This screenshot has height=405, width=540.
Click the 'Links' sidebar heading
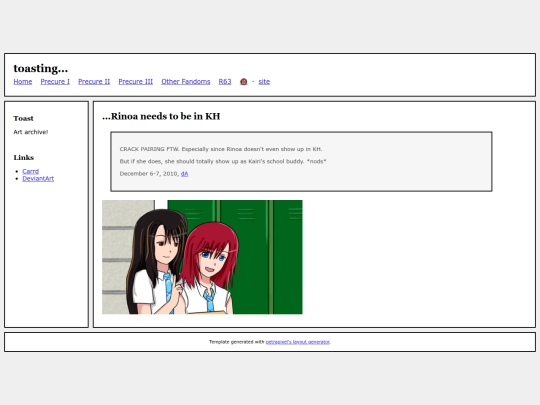[23, 158]
